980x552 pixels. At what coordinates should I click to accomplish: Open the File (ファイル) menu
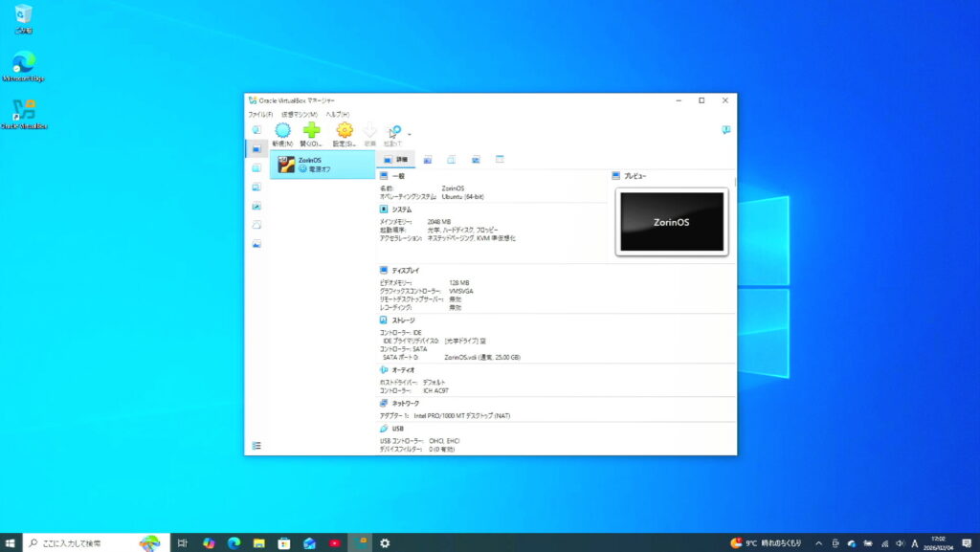[260, 114]
